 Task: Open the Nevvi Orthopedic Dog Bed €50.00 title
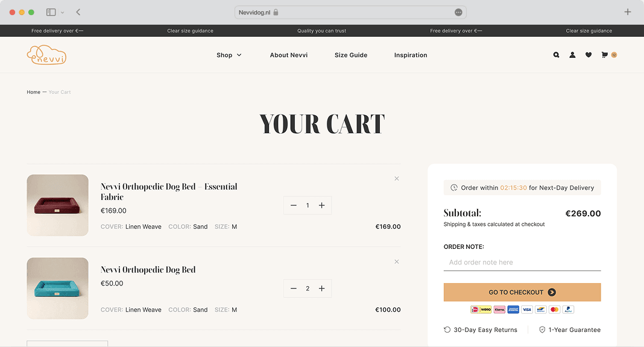148,270
